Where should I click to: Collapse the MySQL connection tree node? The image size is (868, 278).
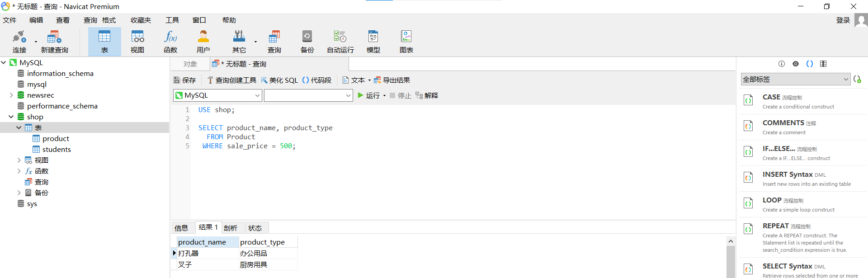click(4, 62)
